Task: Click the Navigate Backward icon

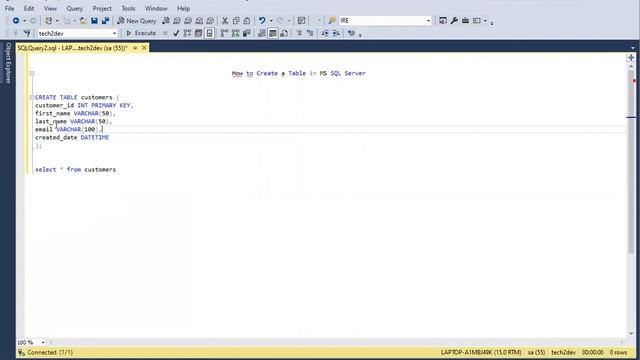Action: [x=16, y=20]
